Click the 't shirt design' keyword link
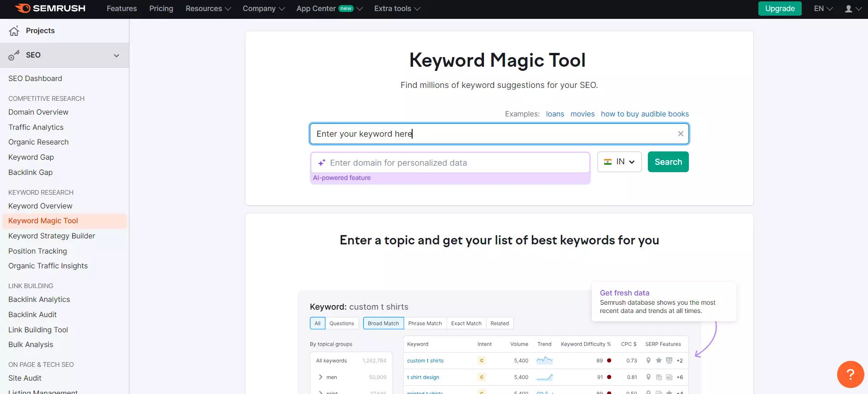The height and width of the screenshot is (394, 868). pyautogui.click(x=423, y=377)
